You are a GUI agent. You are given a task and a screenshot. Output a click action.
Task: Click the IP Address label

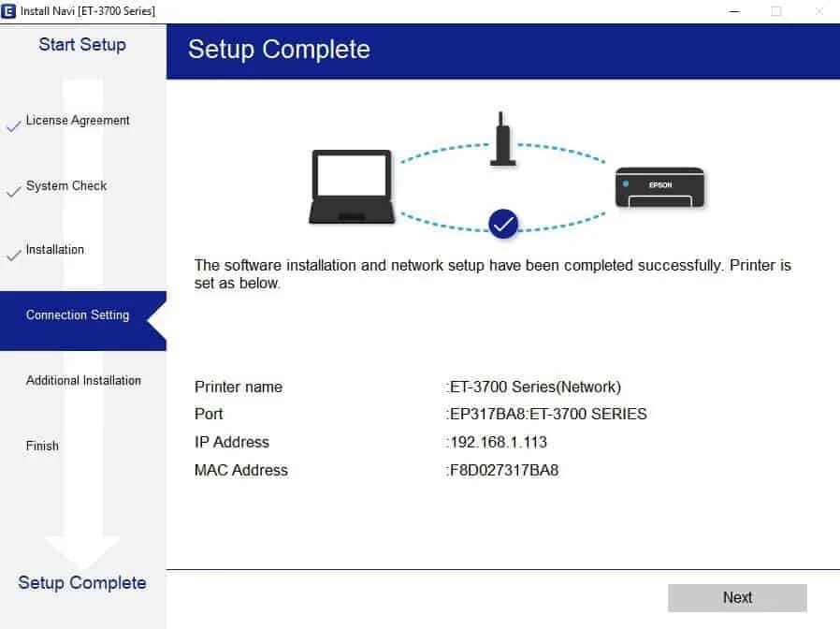pyautogui.click(x=232, y=442)
